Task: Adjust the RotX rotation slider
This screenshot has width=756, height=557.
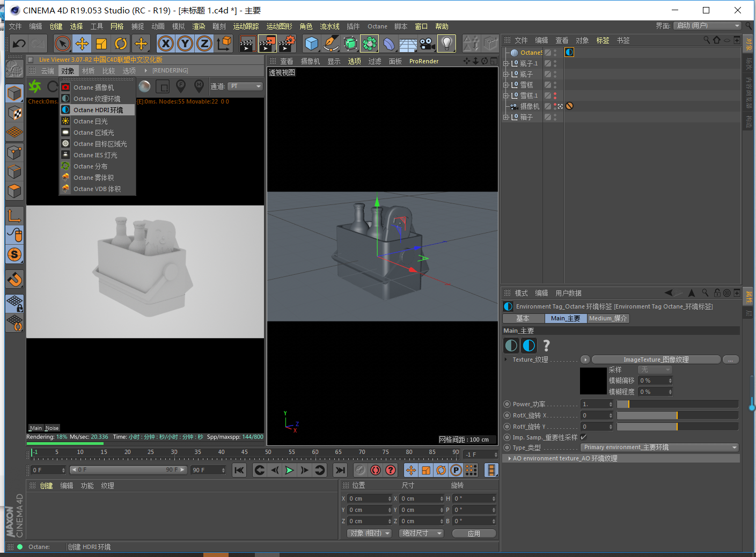Action: point(678,415)
